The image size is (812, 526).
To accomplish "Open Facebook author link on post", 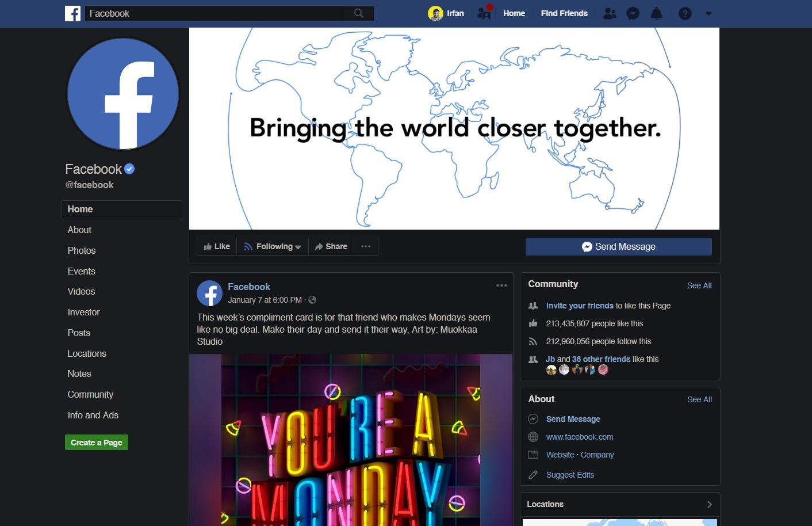I will pos(249,287).
